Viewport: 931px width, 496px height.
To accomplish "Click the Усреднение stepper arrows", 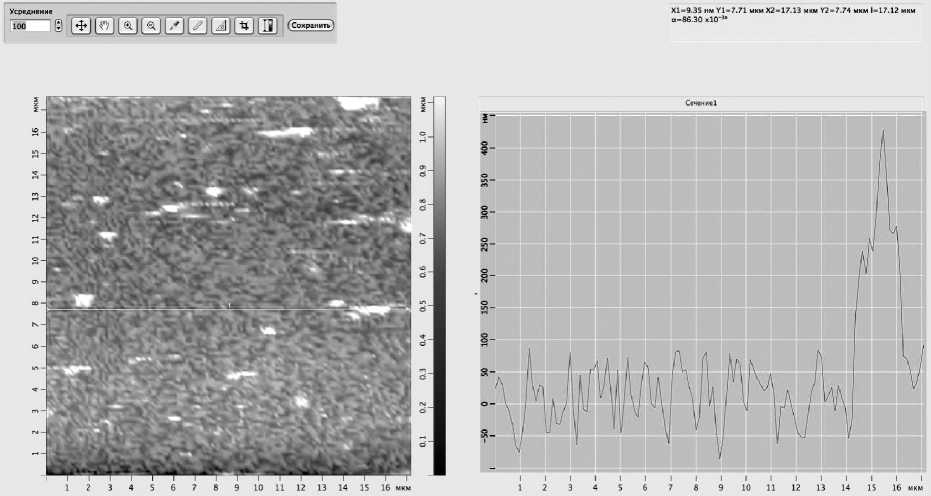I will point(58,25).
